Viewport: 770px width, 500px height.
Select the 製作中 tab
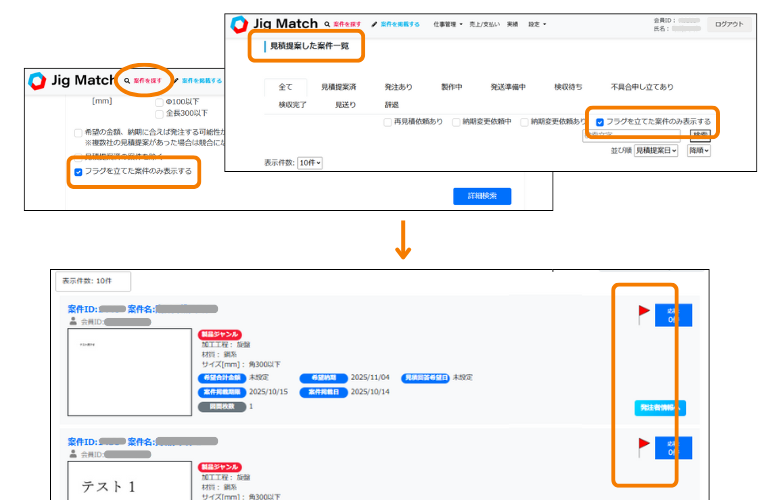point(452,87)
